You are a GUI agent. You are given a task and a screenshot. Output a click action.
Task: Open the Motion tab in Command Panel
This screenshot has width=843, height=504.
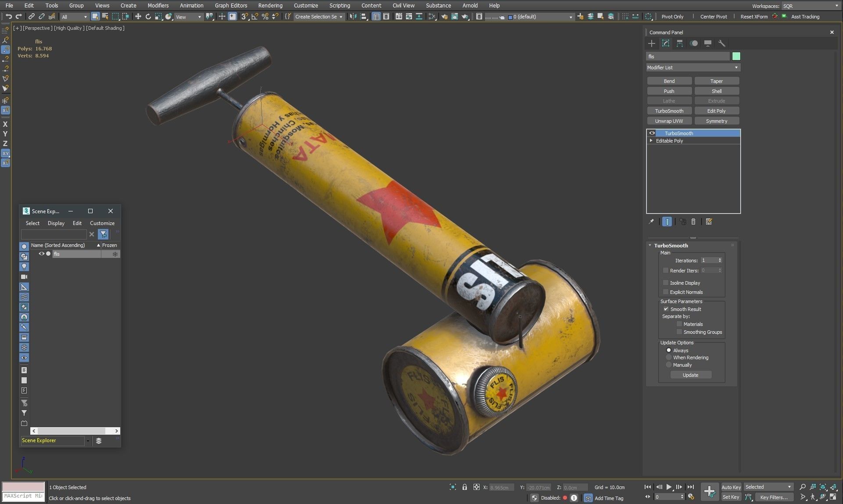tap(694, 43)
